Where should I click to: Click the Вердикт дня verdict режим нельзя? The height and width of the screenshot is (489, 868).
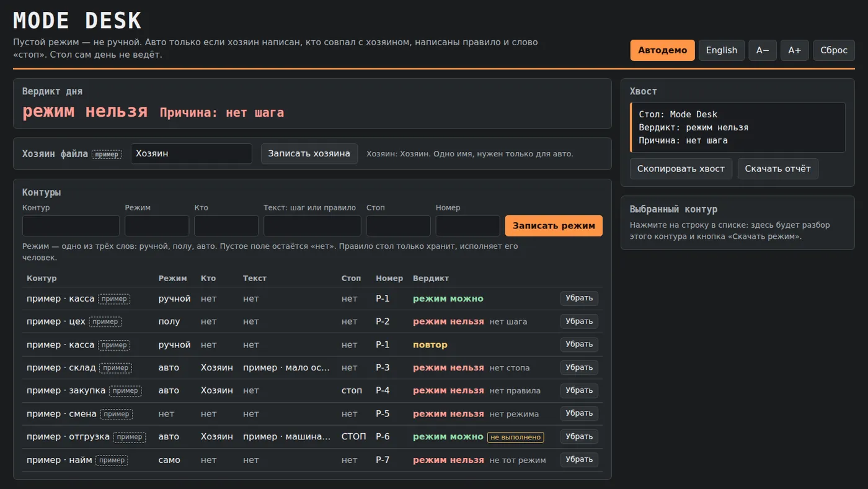[85, 111]
